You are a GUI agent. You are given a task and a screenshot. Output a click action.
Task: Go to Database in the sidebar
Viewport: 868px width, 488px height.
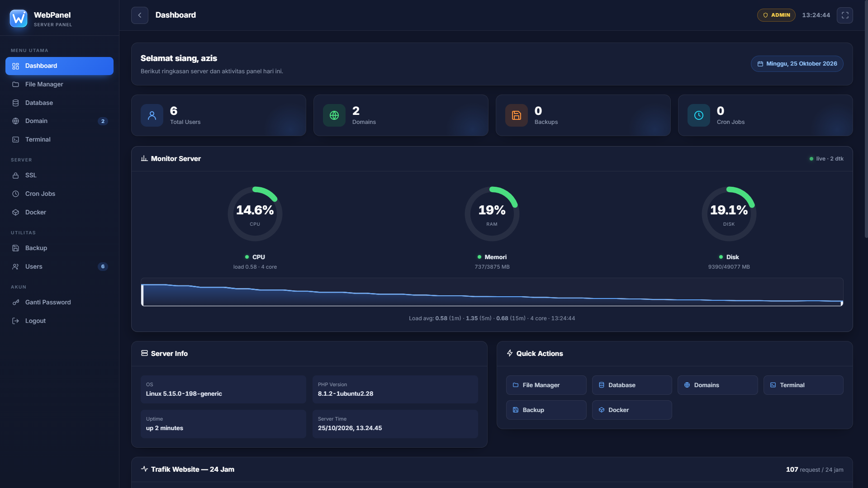pyautogui.click(x=59, y=103)
